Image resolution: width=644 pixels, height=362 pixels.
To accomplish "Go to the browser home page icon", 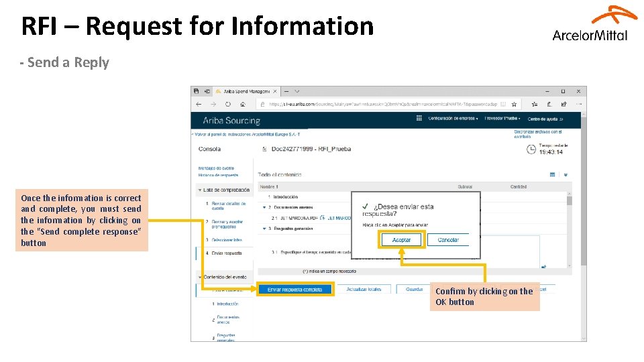I will (243, 105).
